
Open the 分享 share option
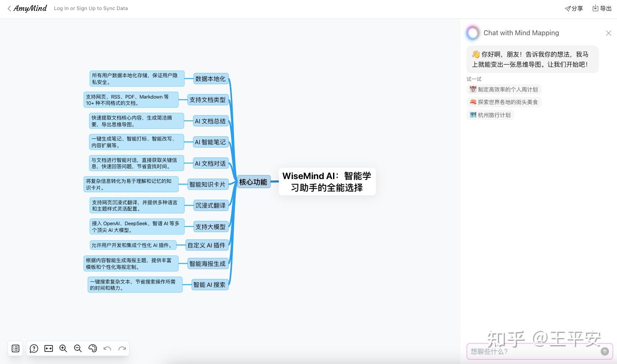[573, 8]
